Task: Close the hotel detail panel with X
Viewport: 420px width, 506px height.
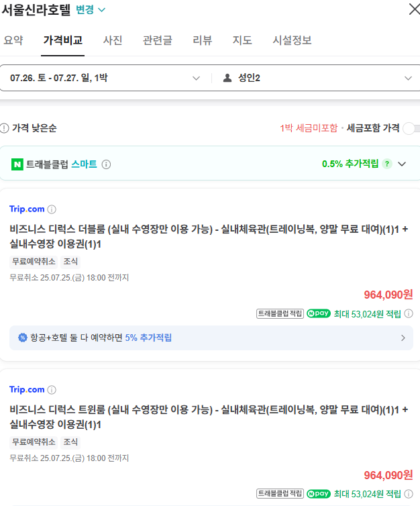Action: coord(414,9)
